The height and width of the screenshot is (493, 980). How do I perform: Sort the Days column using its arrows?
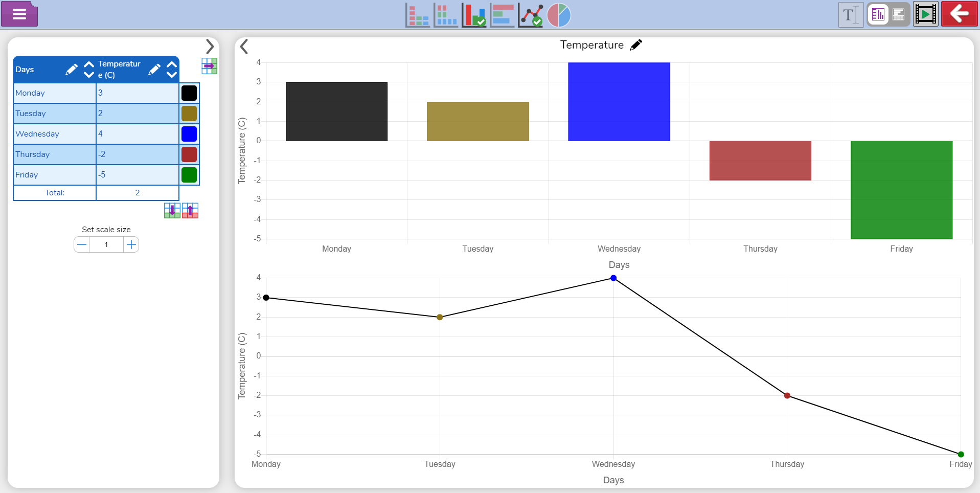(x=88, y=70)
